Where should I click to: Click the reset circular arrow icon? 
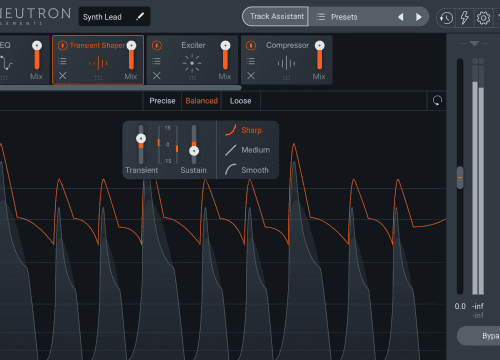437,100
